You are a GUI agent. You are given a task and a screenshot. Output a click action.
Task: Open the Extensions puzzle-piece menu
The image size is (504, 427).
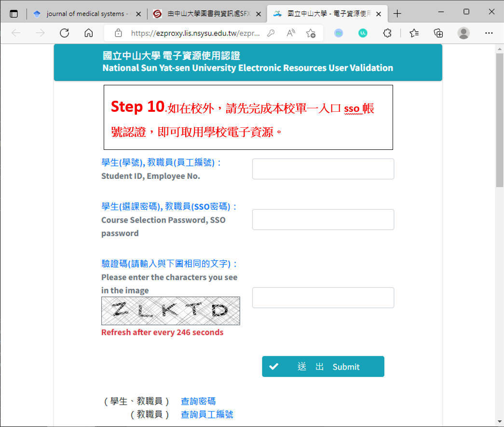point(387,33)
